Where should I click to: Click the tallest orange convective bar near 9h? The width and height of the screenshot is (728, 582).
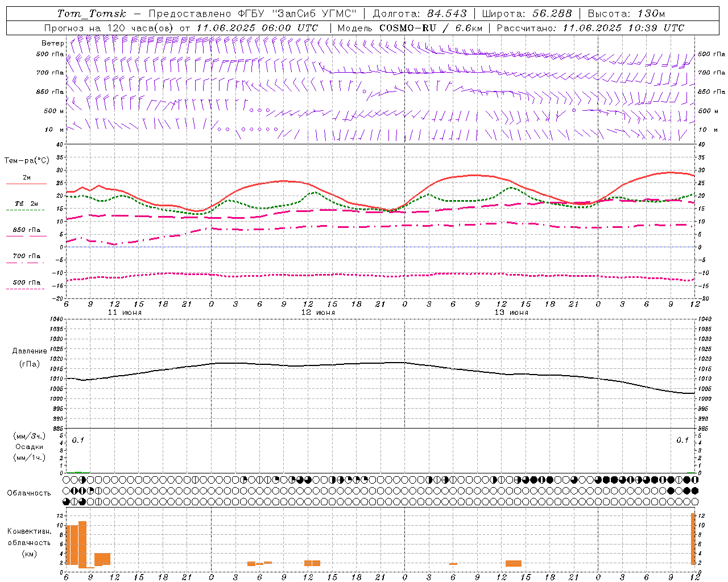(x=82, y=544)
